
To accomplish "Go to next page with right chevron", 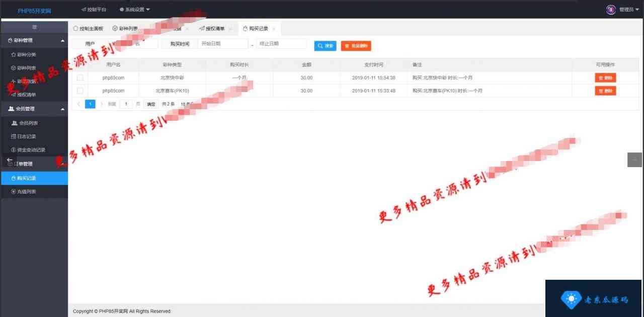I will coord(101,104).
